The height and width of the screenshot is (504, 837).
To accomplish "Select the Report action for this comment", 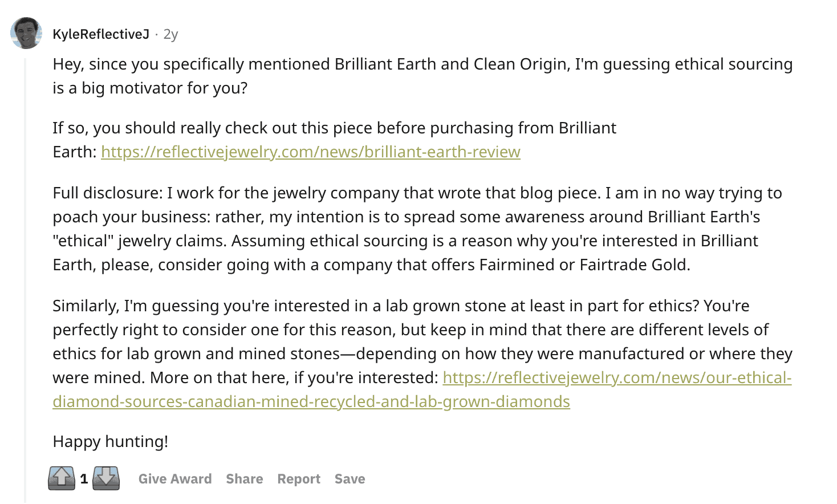I will tap(299, 479).
